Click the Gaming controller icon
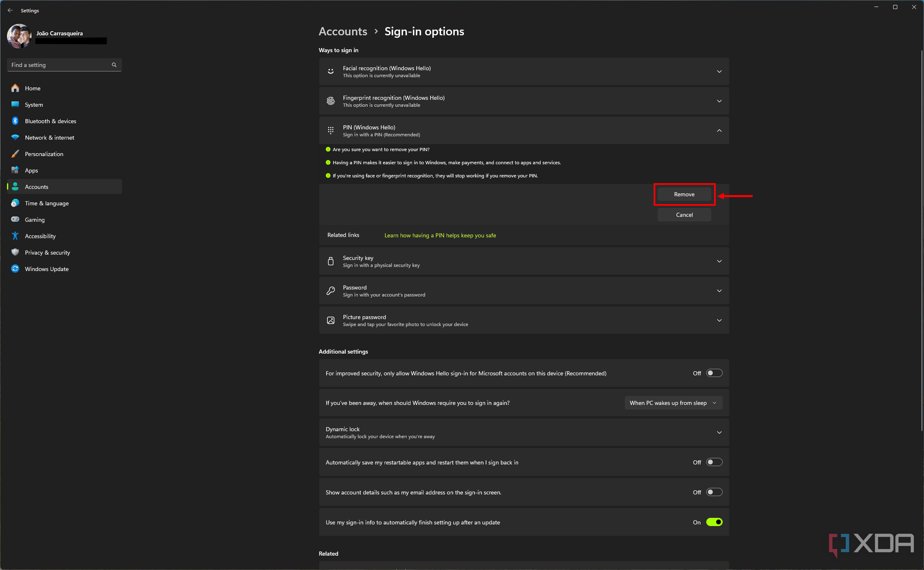 click(x=15, y=219)
